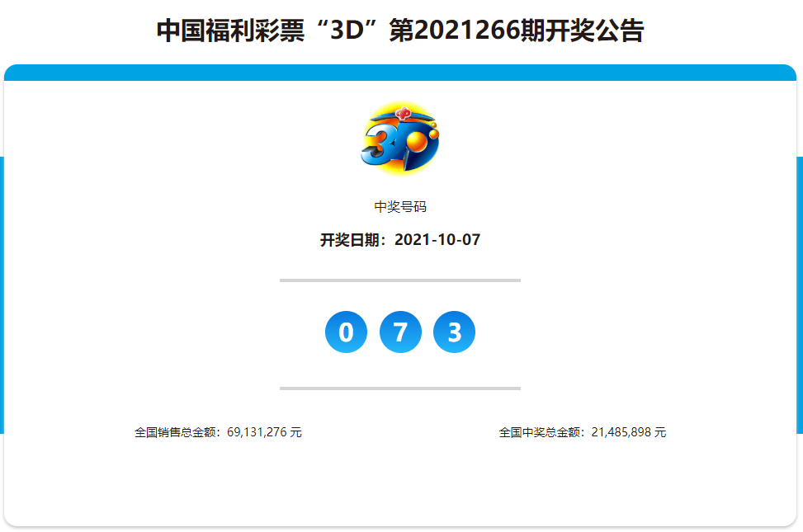Click the page title 中国福利彩票“3D”第2021266期开奖公告

[400, 31]
